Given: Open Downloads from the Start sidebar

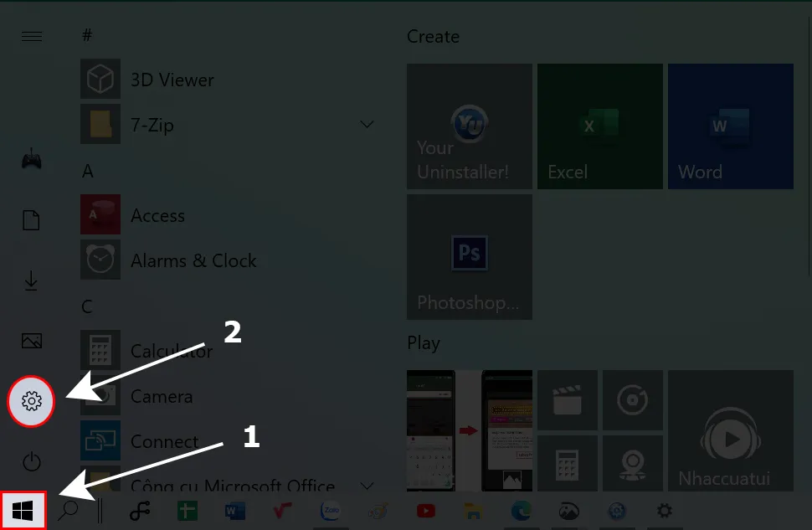Looking at the screenshot, I should tap(31, 280).
